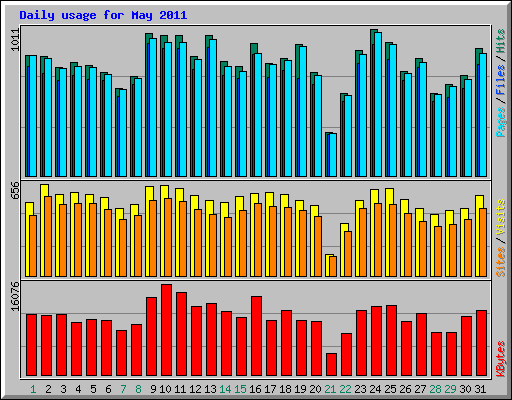This screenshot has height=400, width=512.
Task: Click day label 25 below the chart
Action: point(390,389)
